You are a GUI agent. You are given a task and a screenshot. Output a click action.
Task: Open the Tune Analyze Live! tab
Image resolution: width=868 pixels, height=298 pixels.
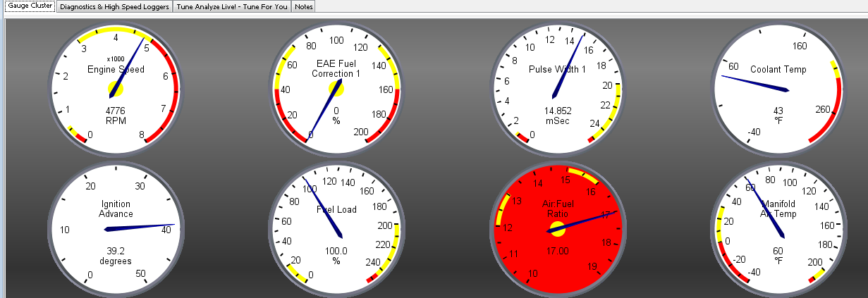click(x=232, y=7)
